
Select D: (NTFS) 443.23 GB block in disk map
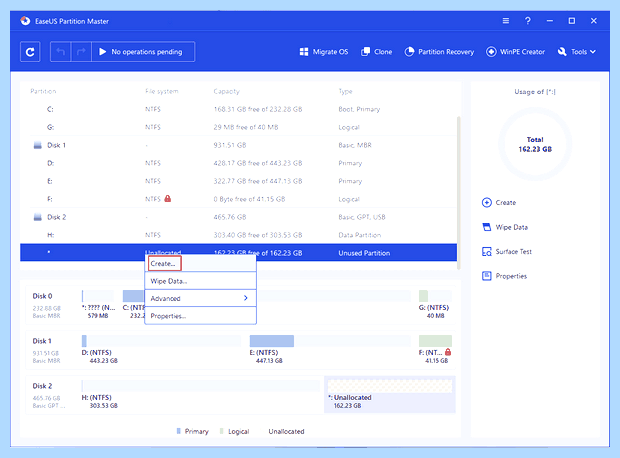(161, 350)
